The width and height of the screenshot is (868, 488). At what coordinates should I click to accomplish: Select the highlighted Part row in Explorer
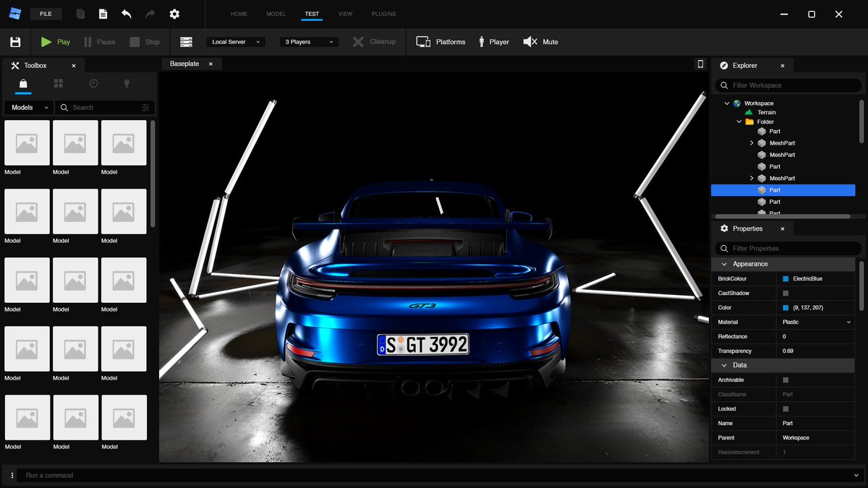pos(783,190)
